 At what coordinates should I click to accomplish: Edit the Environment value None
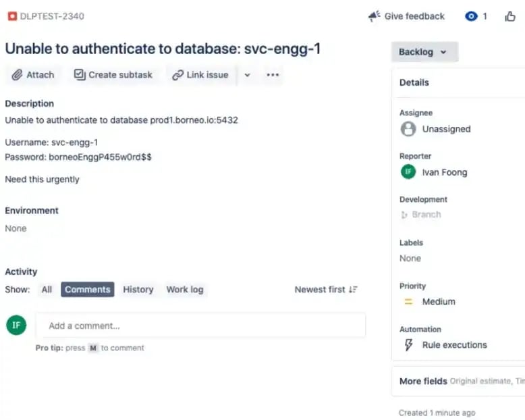click(x=16, y=228)
